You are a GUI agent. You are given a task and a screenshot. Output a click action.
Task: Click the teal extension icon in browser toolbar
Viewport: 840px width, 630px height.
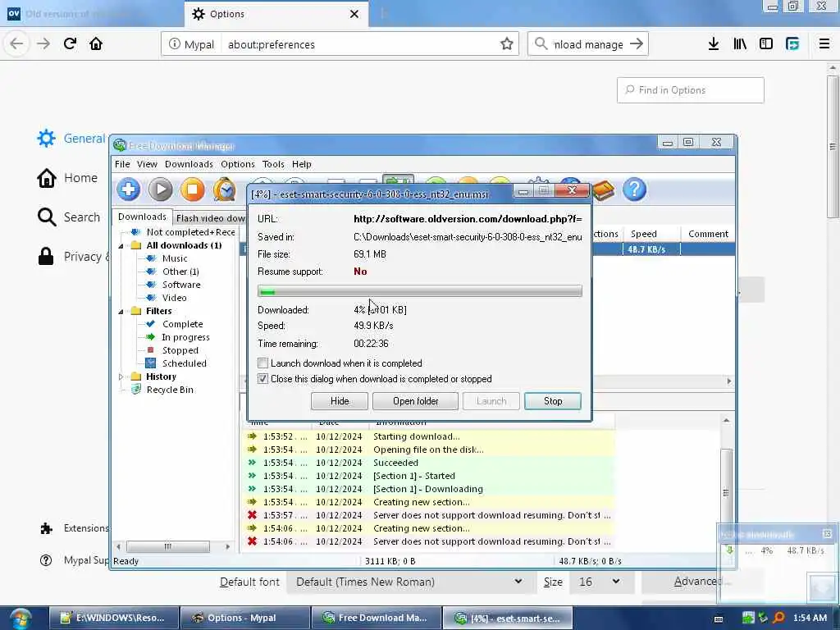(x=792, y=44)
